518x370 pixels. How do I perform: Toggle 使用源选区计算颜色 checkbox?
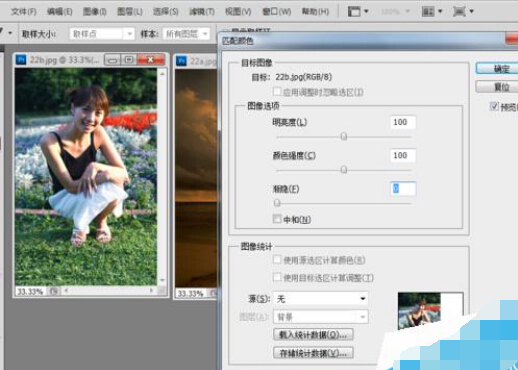(277, 260)
